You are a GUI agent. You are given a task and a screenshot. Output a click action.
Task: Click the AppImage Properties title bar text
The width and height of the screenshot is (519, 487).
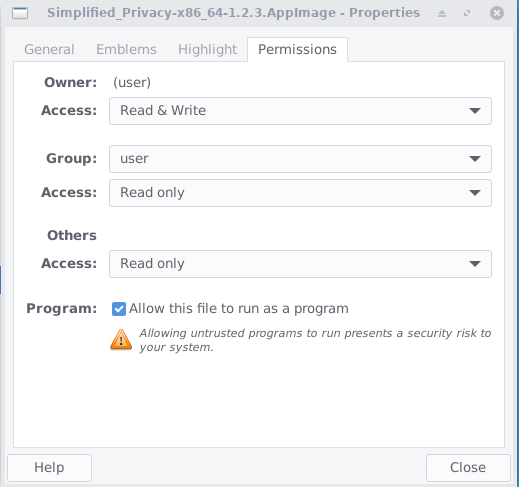pos(233,13)
